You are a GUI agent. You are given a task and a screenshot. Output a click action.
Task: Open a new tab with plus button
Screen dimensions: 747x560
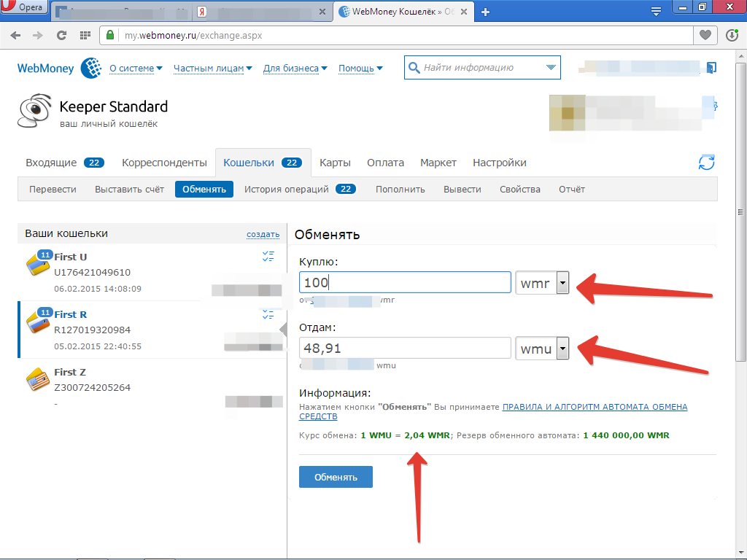(x=485, y=12)
